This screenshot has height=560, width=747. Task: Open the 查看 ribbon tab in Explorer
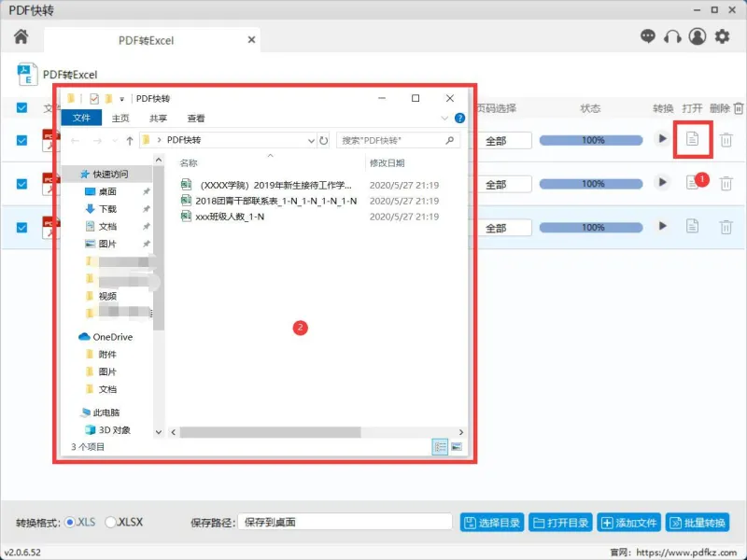pos(196,119)
